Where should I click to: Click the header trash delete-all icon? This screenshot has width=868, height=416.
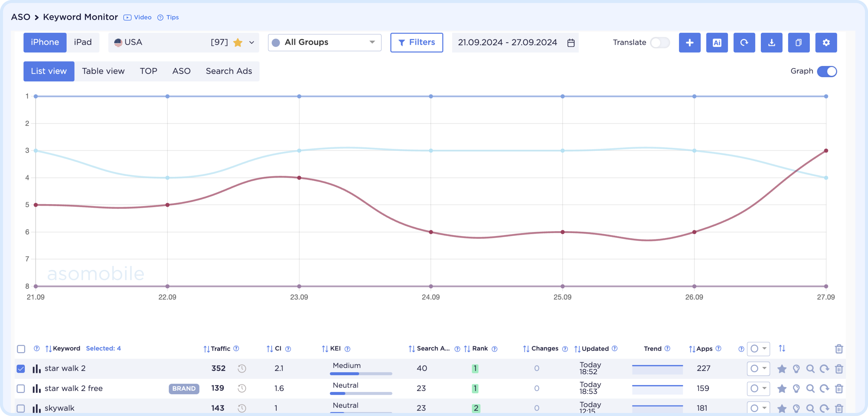[x=839, y=349]
